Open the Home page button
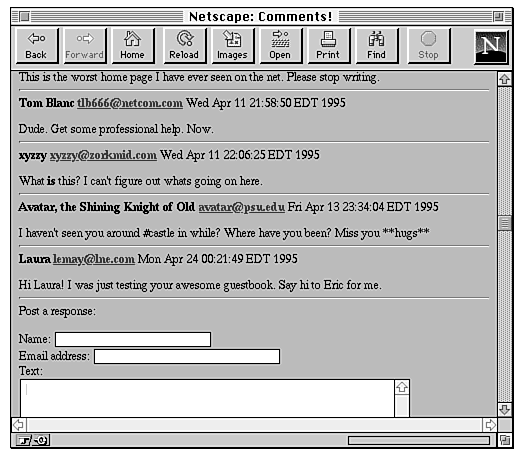529x453 pixels. (x=133, y=46)
